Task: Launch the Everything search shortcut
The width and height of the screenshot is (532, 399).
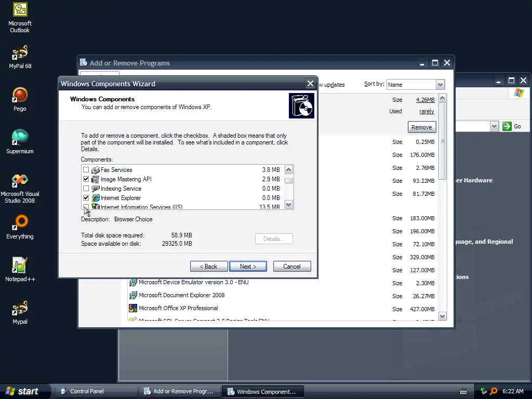Action: tap(20, 228)
